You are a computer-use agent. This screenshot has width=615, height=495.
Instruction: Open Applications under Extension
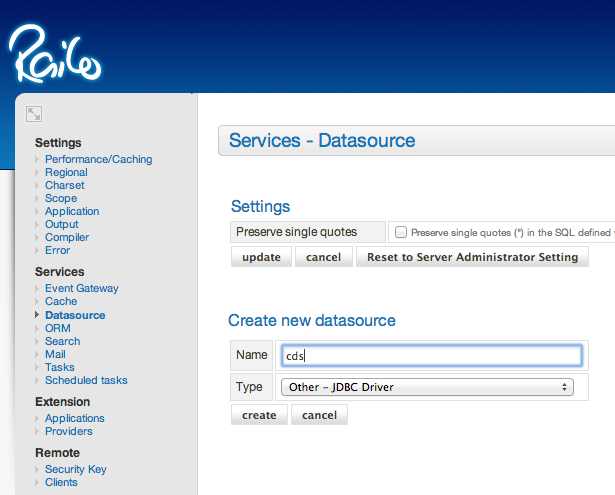(75, 418)
